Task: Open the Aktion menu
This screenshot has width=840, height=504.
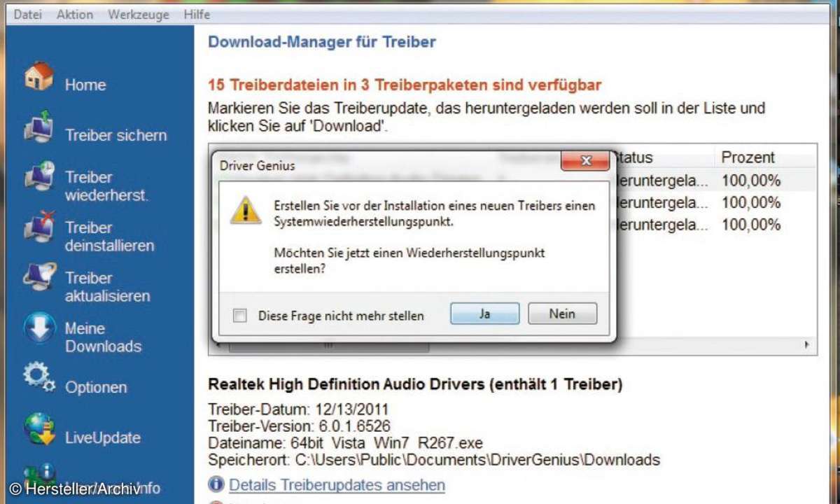Action: pos(74,14)
